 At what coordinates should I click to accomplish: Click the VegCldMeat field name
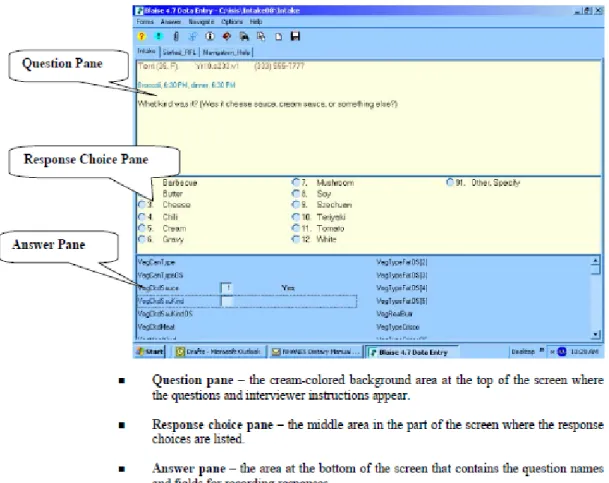pos(156,327)
